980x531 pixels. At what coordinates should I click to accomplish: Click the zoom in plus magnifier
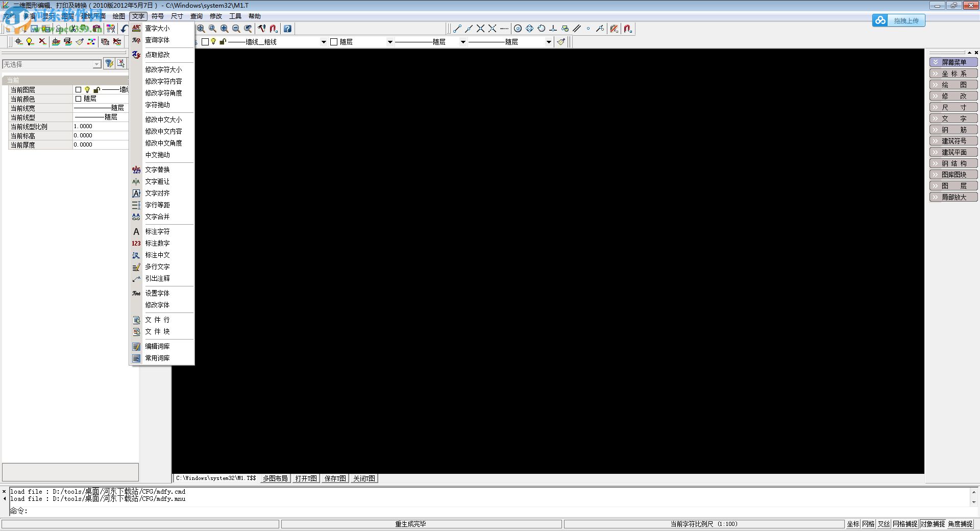click(x=225, y=29)
